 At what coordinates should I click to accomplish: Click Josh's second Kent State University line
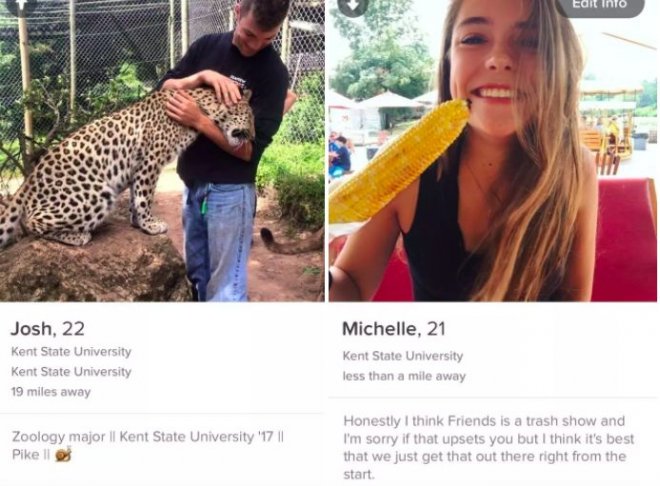[x=71, y=372]
